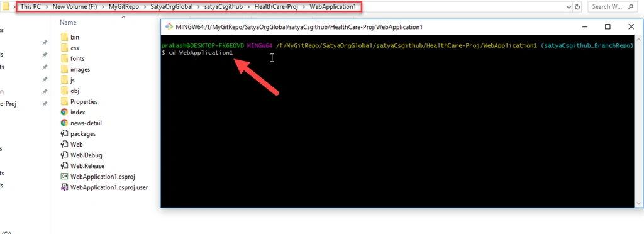Click the Git Bash terminal title bar text
The width and height of the screenshot is (644, 234).
299,26
